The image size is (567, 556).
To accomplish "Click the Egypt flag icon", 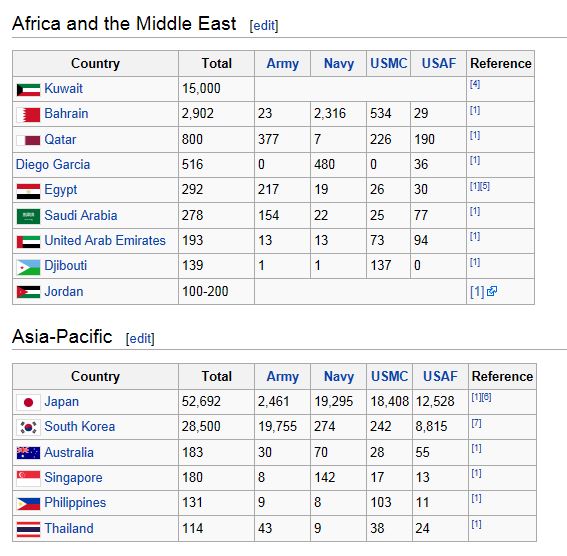I will click(x=28, y=191).
